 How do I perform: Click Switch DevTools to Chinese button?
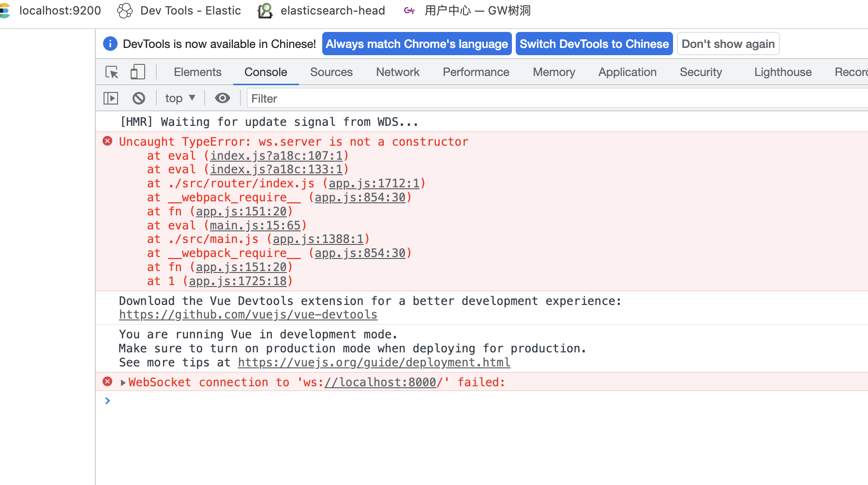594,44
